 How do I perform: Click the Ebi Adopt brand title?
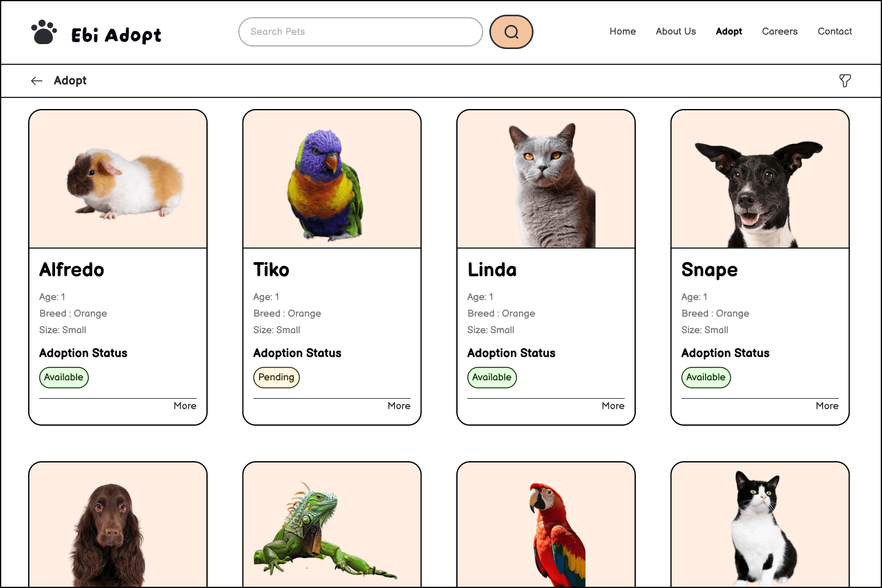[116, 35]
